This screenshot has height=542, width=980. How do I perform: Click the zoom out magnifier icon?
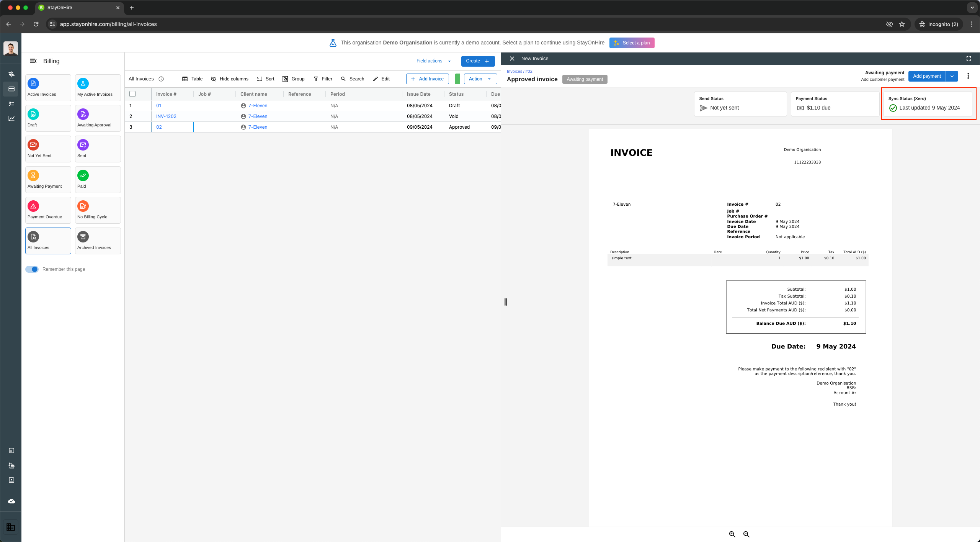746,534
